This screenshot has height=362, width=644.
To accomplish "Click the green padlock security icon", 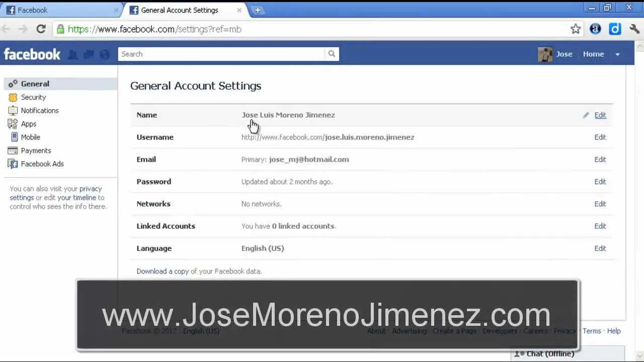I will (x=60, y=29).
